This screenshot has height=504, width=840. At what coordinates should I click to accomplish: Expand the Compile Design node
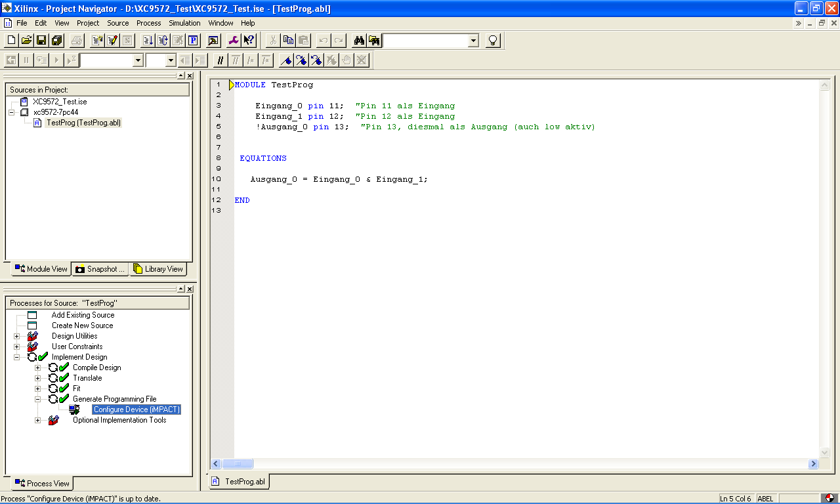37,367
